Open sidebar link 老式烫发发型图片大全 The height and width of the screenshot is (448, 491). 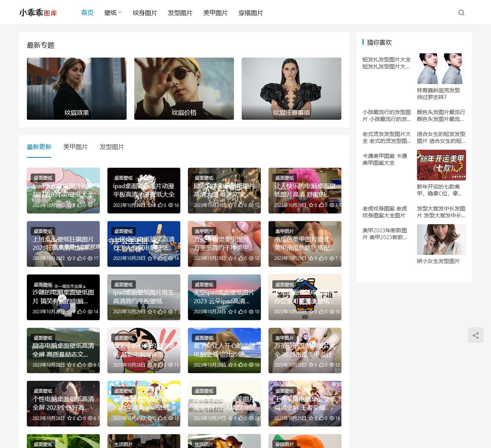pos(387,137)
